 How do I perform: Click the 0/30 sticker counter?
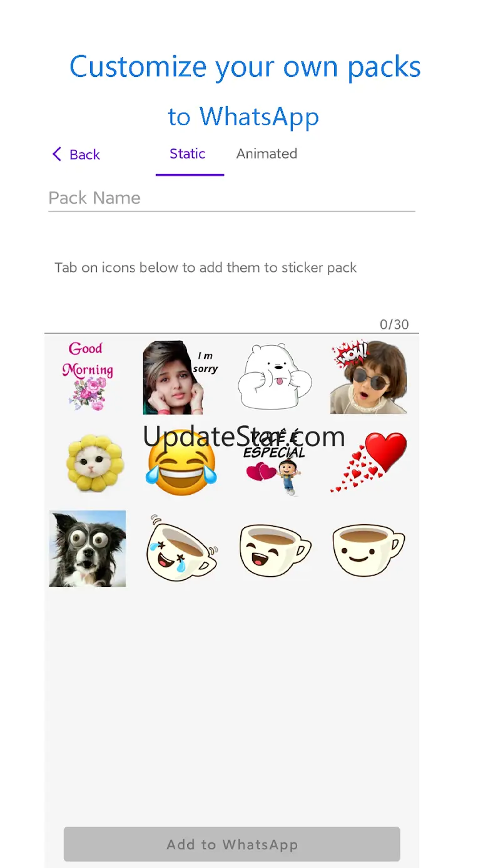click(394, 324)
